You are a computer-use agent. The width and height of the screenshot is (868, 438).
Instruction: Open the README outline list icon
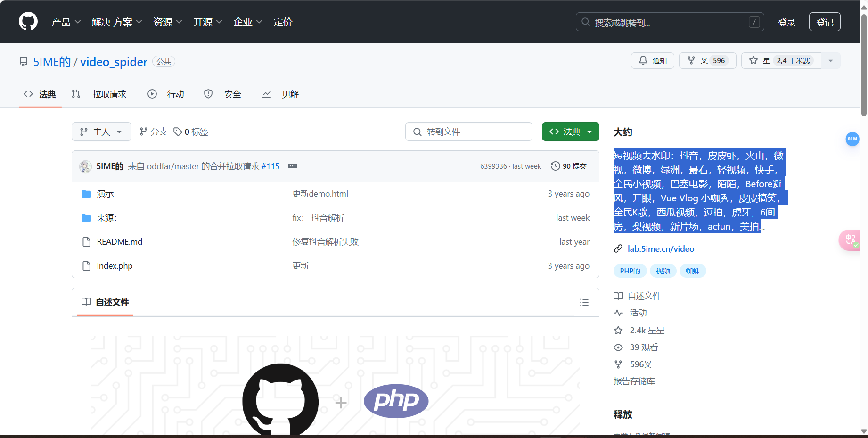click(x=584, y=302)
